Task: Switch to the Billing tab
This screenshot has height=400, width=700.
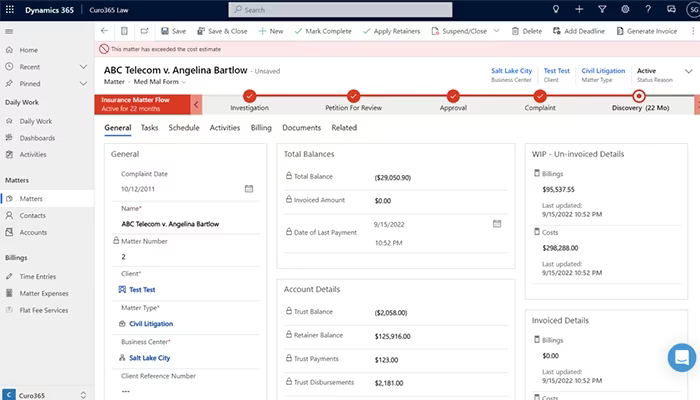Action: click(x=261, y=128)
